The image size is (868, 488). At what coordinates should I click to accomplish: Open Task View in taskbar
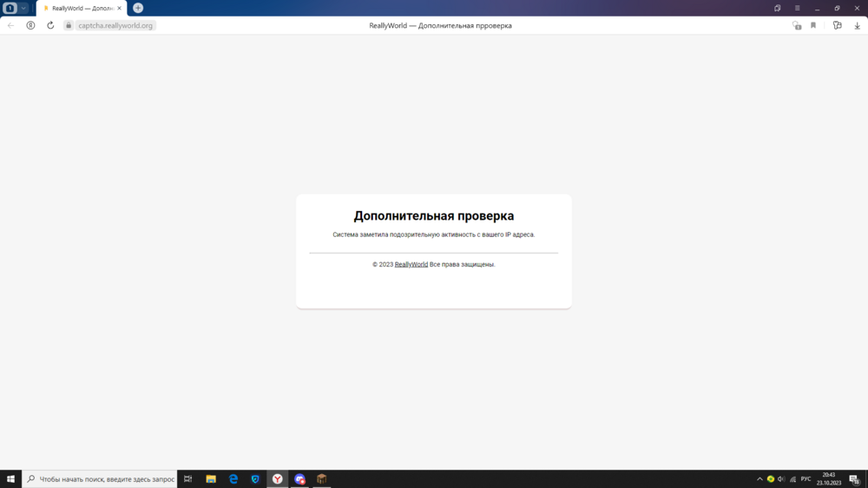(x=188, y=479)
